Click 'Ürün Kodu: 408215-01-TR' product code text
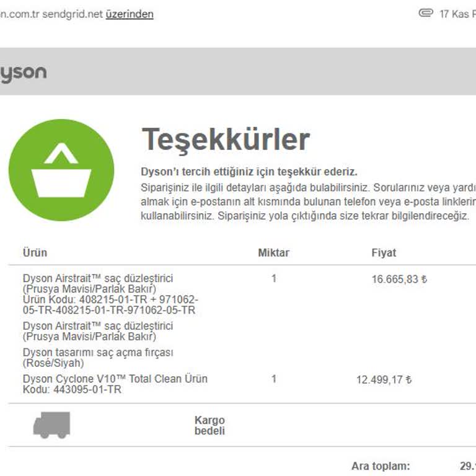This screenshot has height=476, width=476. pos(110,305)
